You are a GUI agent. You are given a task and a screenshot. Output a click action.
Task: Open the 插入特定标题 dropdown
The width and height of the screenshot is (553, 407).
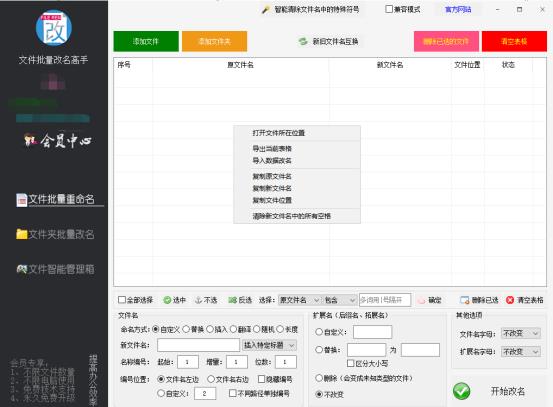269,345
